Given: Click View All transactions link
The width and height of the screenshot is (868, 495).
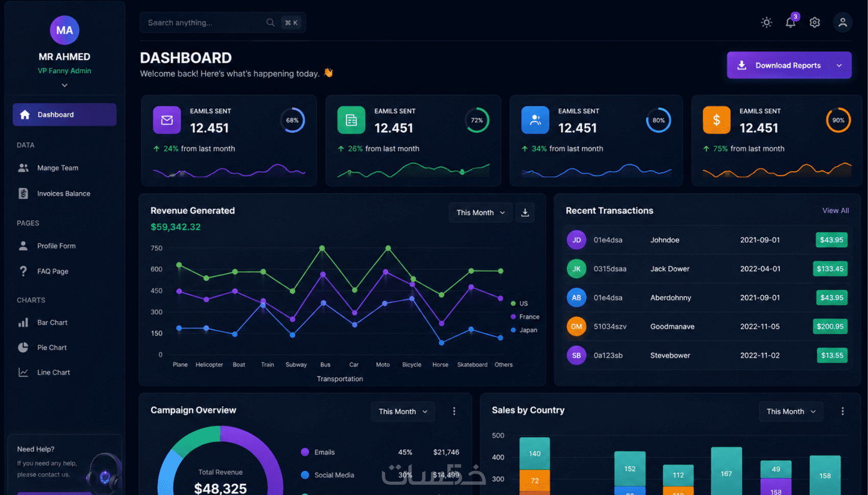Looking at the screenshot, I should click(835, 210).
